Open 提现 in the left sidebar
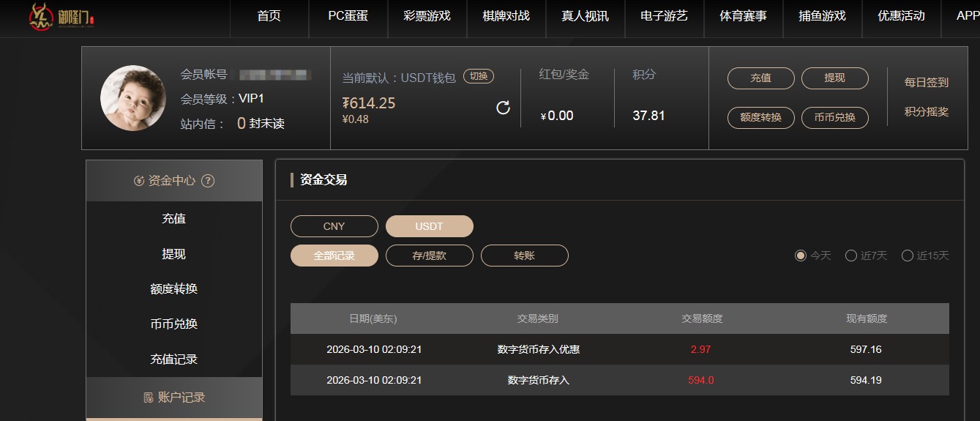The width and height of the screenshot is (980, 421). (174, 254)
